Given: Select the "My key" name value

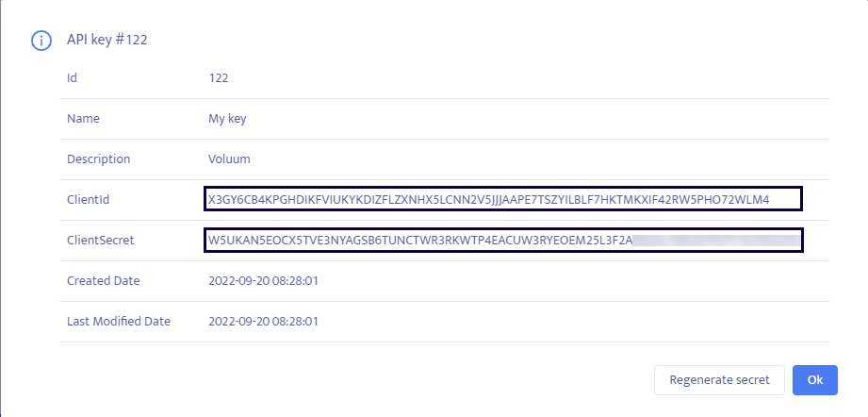Looking at the screenshot, I should (x=227, y=119).
